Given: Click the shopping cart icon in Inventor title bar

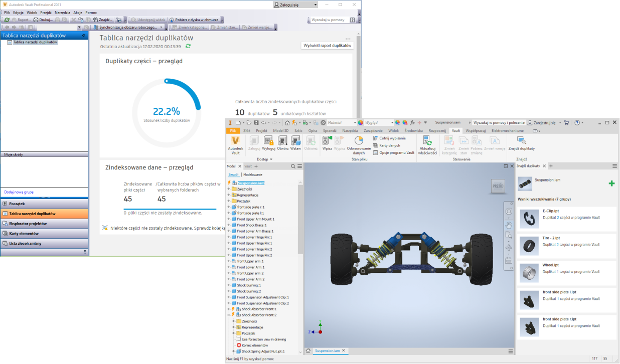Looking at the screenshot, I should click(x=566, y=122).
